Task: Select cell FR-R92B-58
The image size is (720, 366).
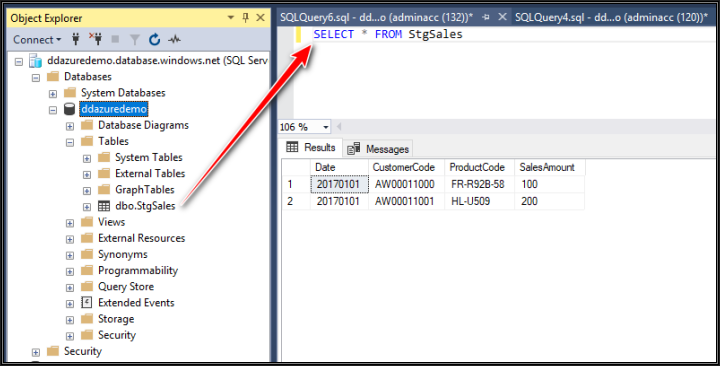Action: pyautogui.click(x=479, y=185)
